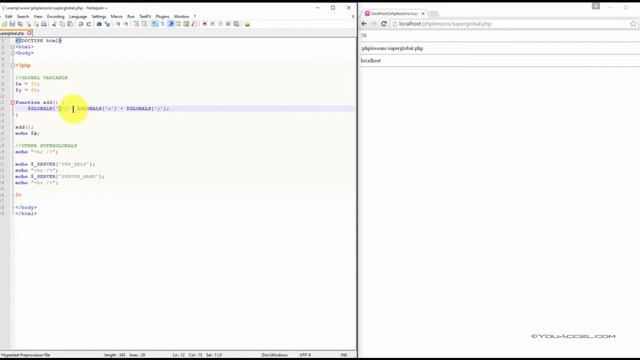This screenshot has width=640, height=360.
Task: Click Forward button in the browser
Action: 374,24
